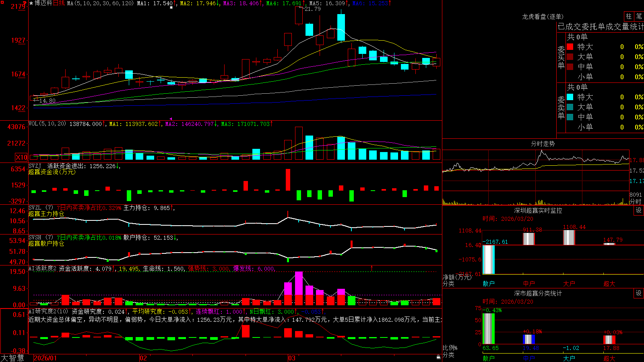
Task: Open the AI研究度2(10) indicator label
Action: point(48,311)
